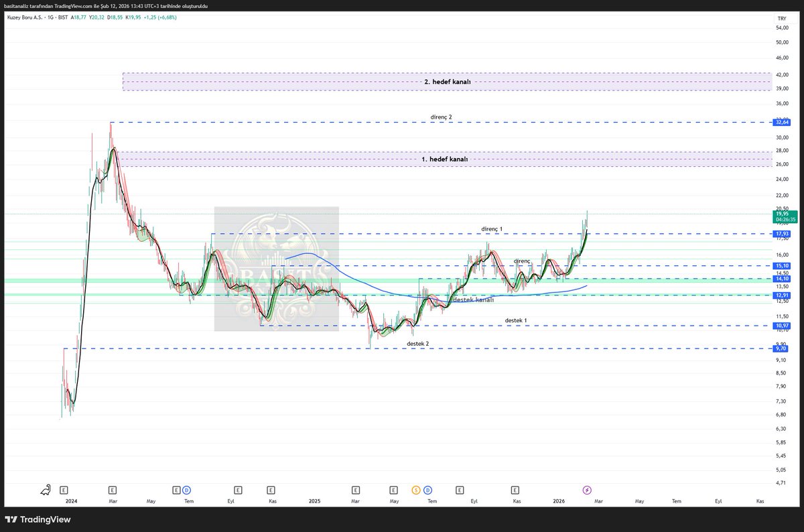804x532 pixels.
Task: Click the 54,00 tick on price axis
Action: pos(781,28)
